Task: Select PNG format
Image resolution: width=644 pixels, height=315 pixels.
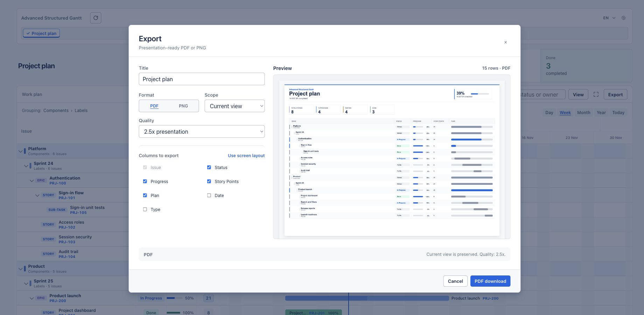Action: [183, 106]
